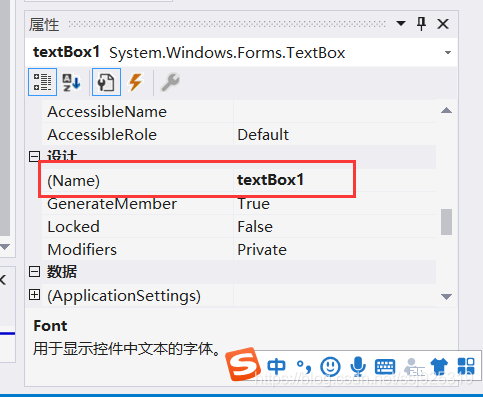This screenshot has height=397, width=483.
Task: Toggle Sogou Chinese/English mode 中
Action: [x=276, y=366]
